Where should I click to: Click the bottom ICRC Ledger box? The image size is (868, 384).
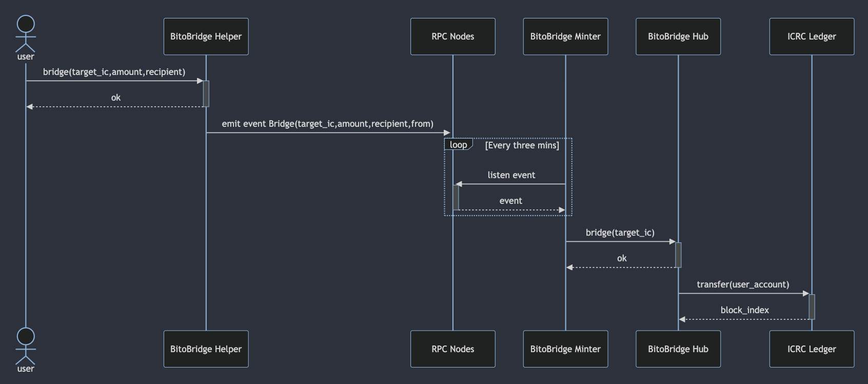click(812, 349)
